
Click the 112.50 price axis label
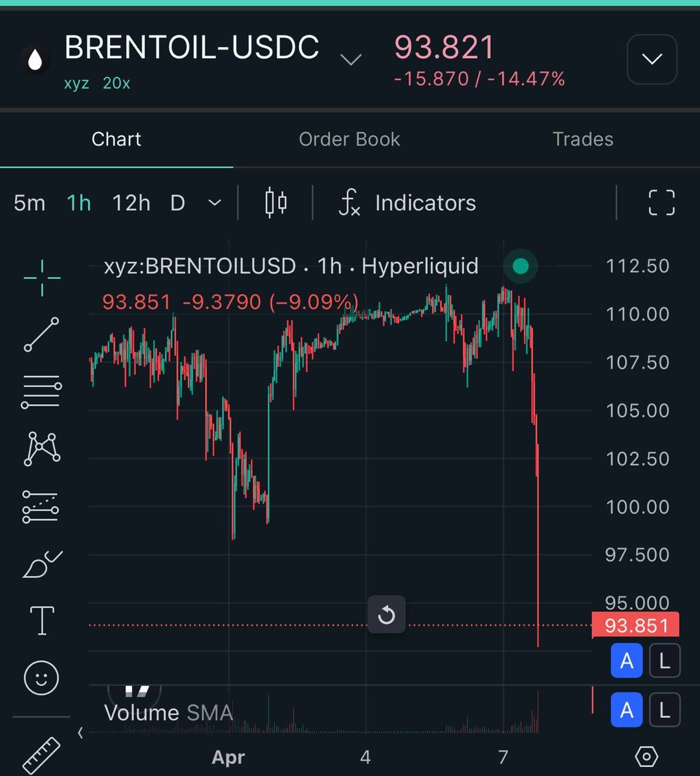pos(637,266)
